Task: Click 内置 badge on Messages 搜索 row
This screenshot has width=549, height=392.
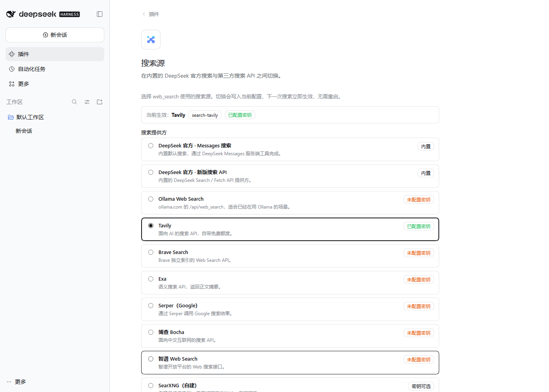Action: click(426, 147)
